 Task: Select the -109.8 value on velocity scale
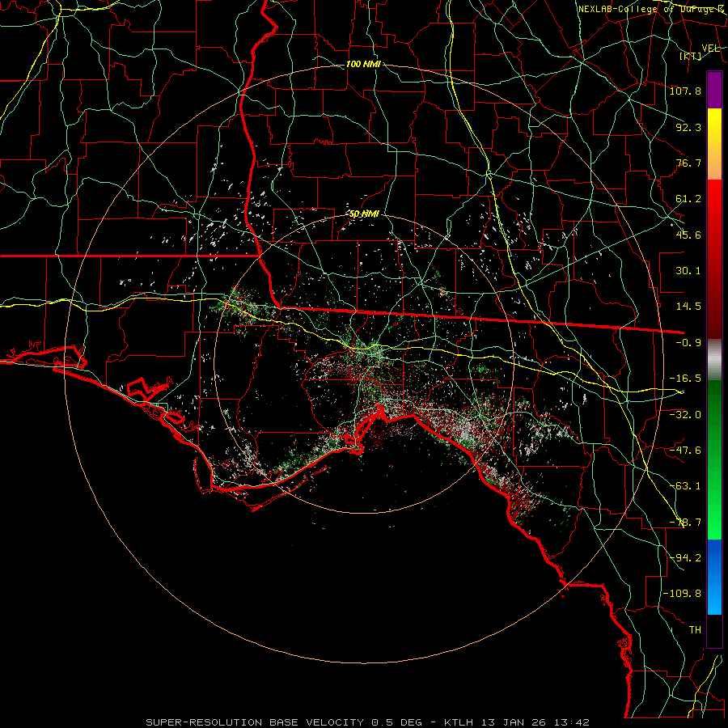pos(683,594)
